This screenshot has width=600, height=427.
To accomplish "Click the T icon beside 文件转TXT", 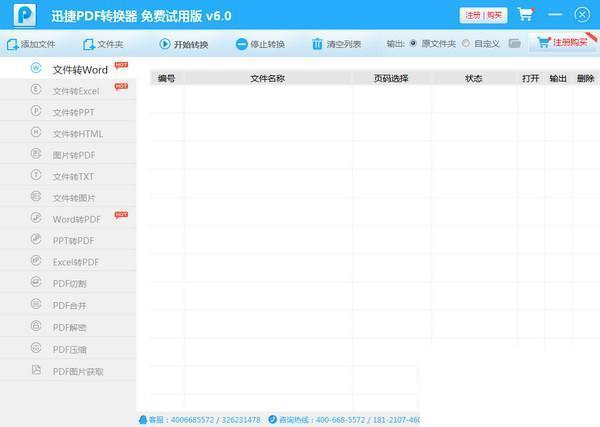I will [36, 175].
